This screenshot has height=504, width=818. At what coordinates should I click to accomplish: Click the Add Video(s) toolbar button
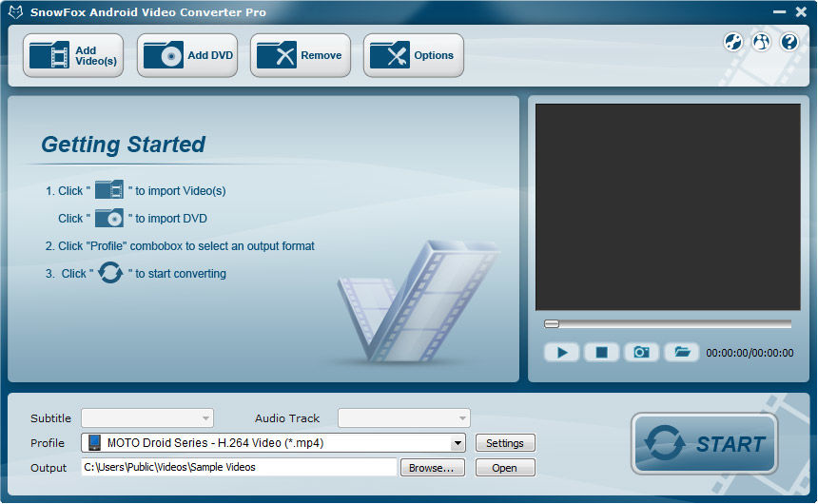pyautogui.click(x=73, y=55)
